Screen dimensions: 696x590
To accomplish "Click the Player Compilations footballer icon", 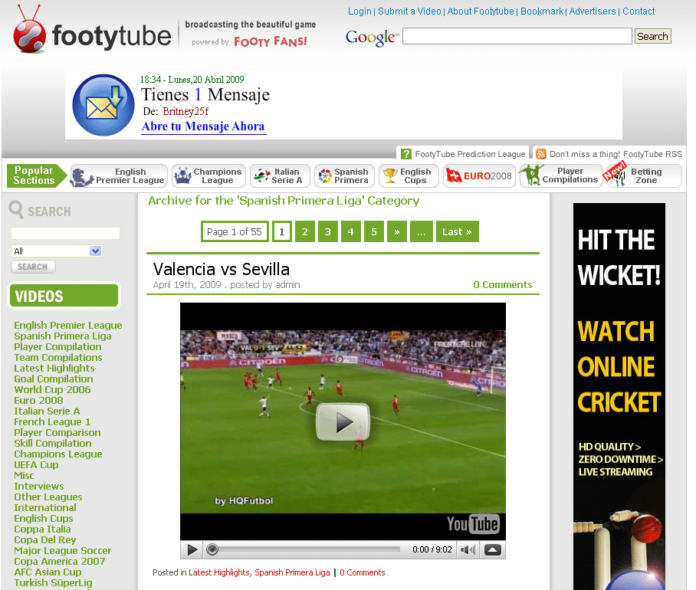I will 532,175.
